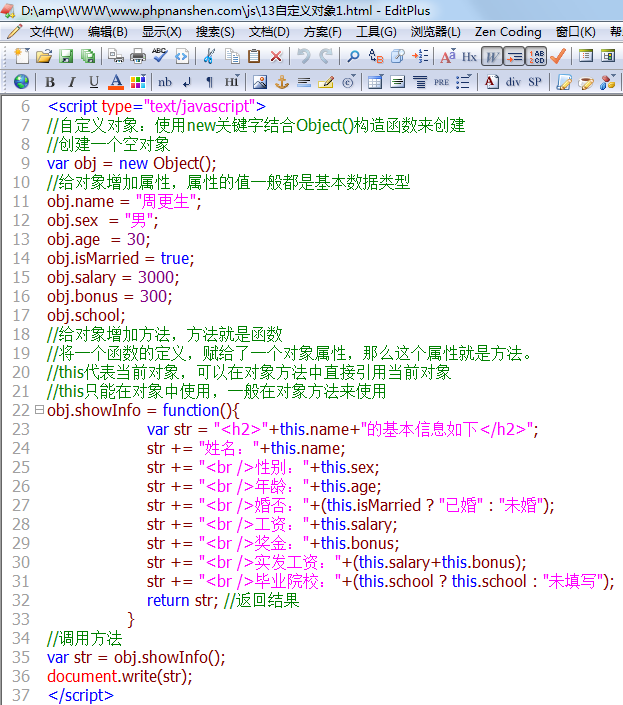Open the 搜索(S) menu
The width and height of the screenshot is (623, 705).
pyautogui.click(x=215, y=32)
